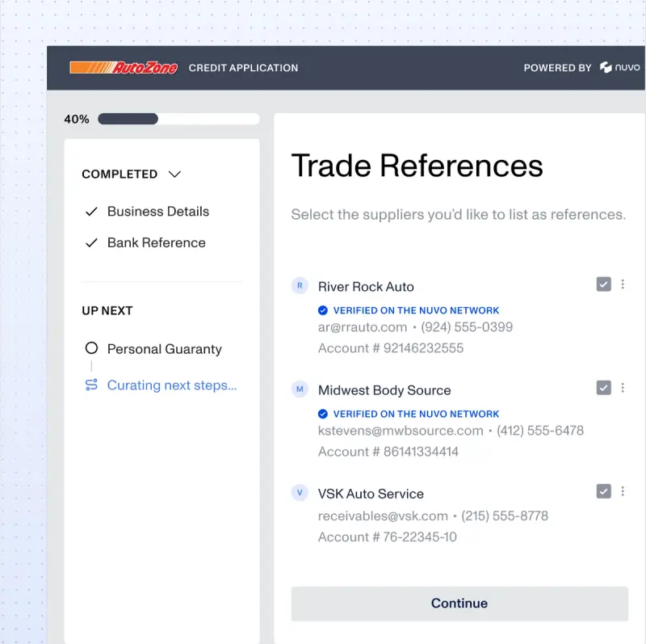This screenshot has width=646, height=644.
Task: Open Midwest Body Source more options menu
Action: tap(623, 388)
